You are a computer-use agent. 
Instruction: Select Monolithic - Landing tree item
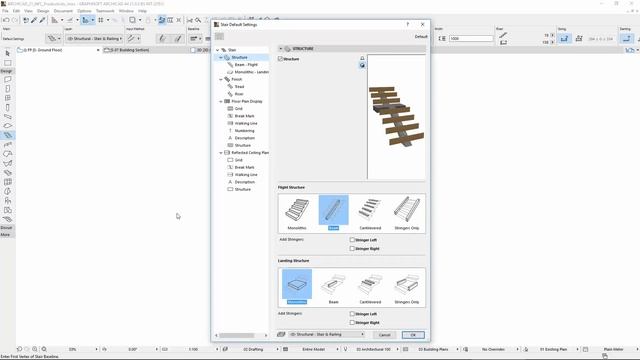coord(251,72)
